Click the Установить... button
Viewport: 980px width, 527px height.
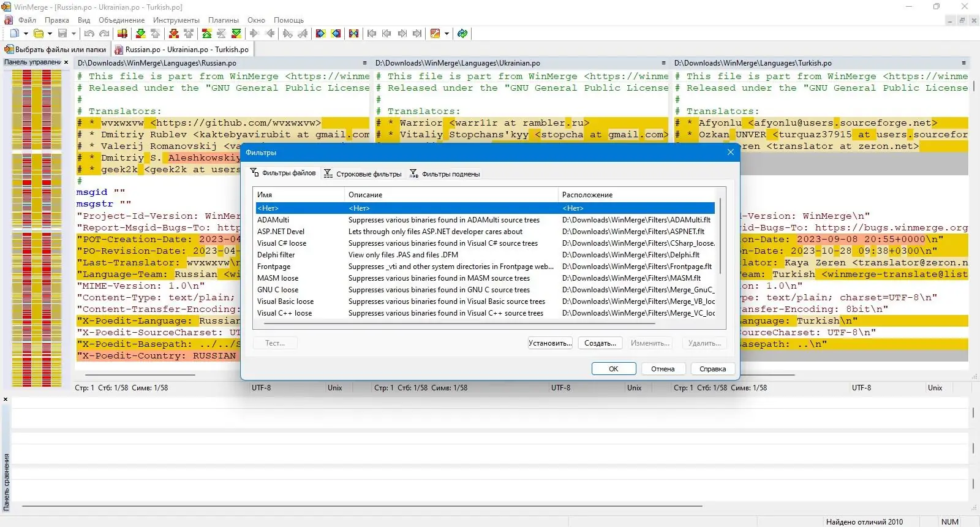(x=550, y=343)
